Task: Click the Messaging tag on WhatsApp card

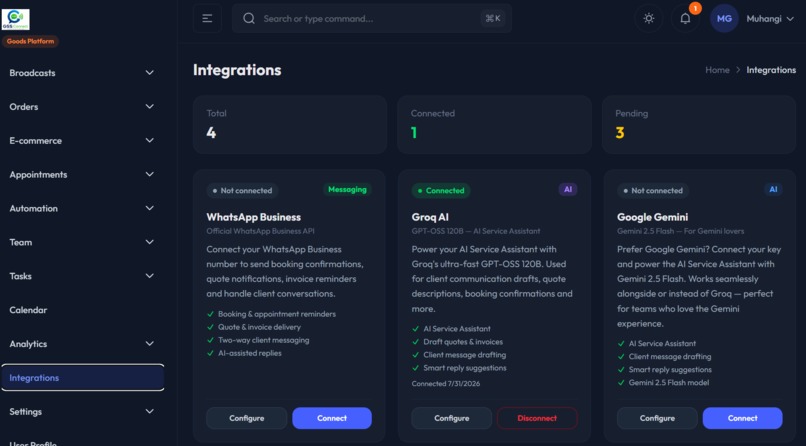Action: pos(347,190)
